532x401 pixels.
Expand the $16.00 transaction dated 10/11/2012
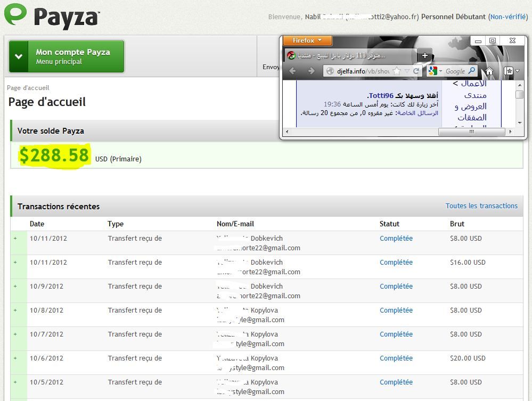[15, 262]
